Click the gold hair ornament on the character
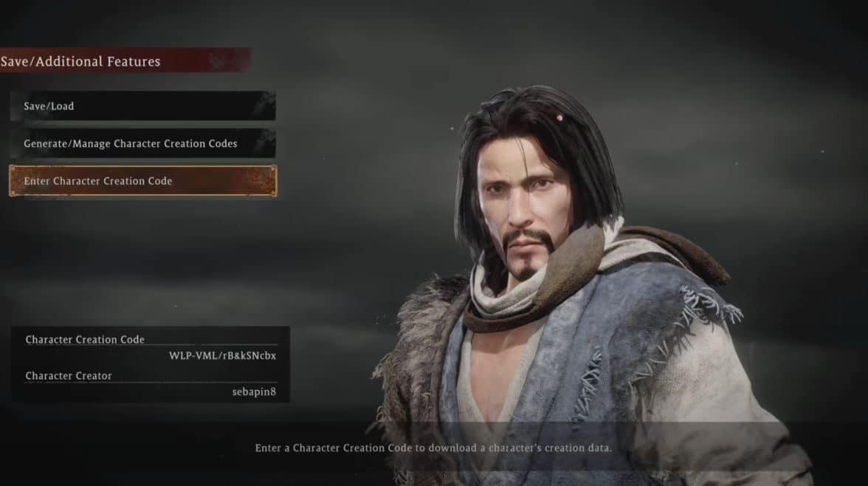 (x=559, y=118)
